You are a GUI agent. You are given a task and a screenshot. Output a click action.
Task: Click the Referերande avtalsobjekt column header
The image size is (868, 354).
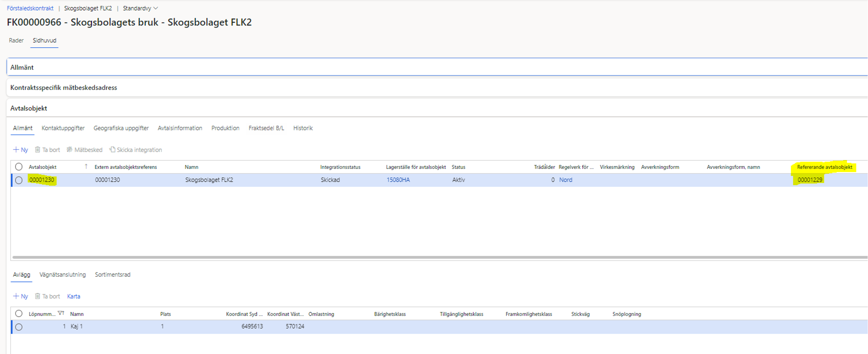824,167
